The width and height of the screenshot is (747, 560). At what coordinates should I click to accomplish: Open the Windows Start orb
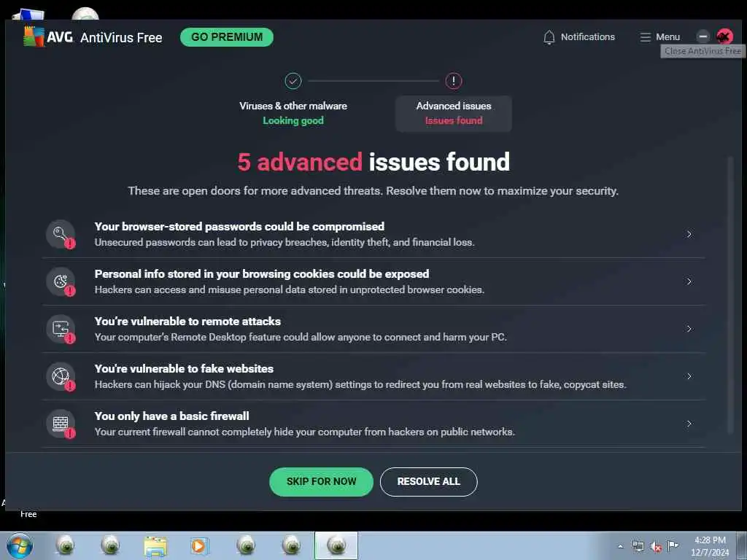[x=20, y=545]
